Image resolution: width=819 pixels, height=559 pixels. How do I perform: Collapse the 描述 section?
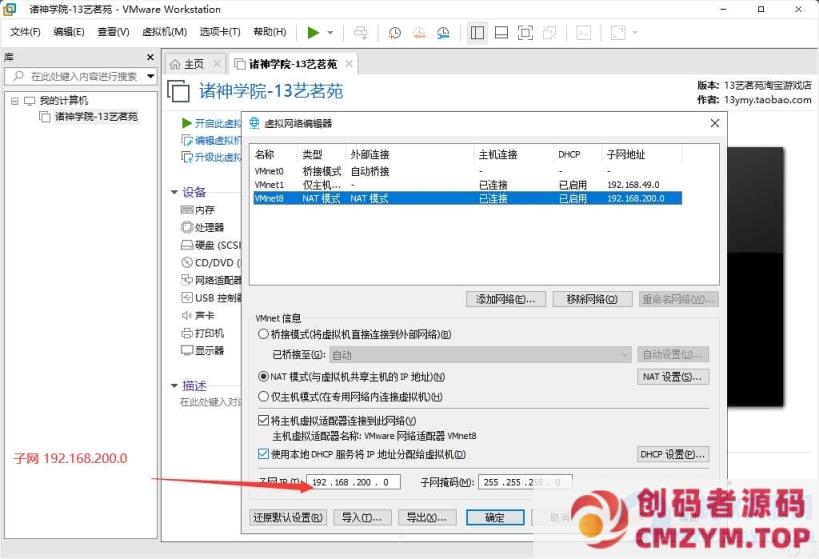coord(174,386)
